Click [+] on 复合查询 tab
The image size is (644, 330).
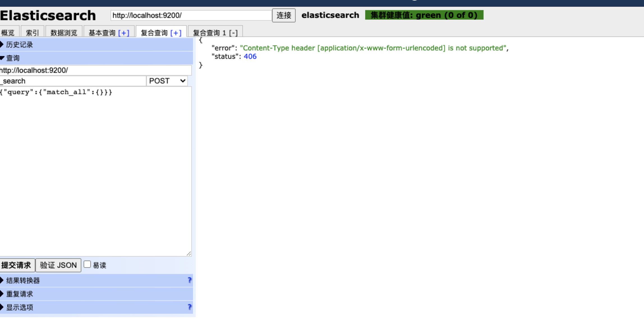[x=176, y=33]
